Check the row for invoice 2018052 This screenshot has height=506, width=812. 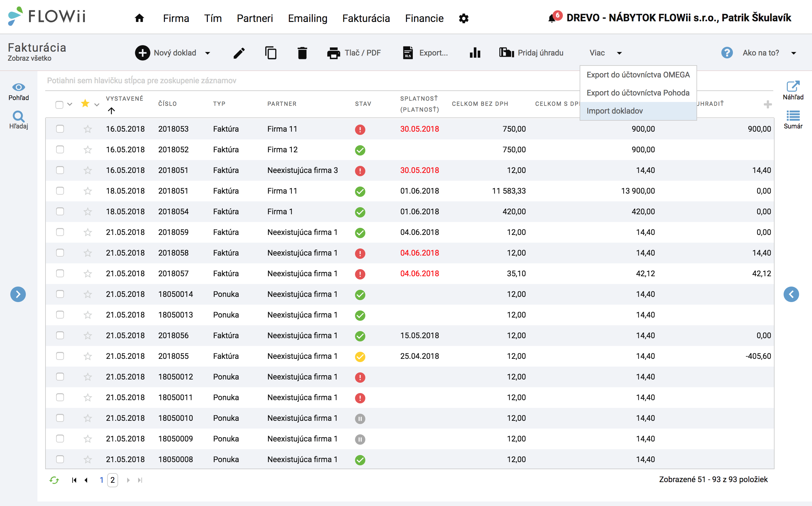tap(60, 150)
